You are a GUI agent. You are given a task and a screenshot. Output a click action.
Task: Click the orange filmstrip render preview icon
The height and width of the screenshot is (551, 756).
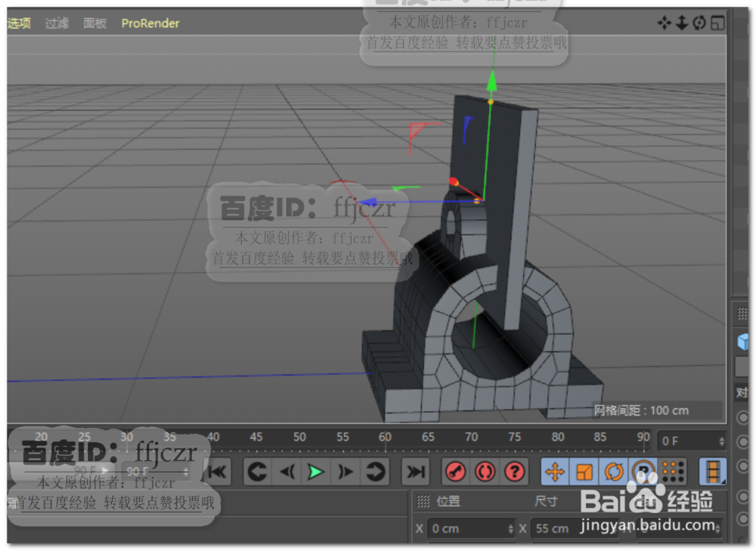pyautogui.click(x=714, y=472)
